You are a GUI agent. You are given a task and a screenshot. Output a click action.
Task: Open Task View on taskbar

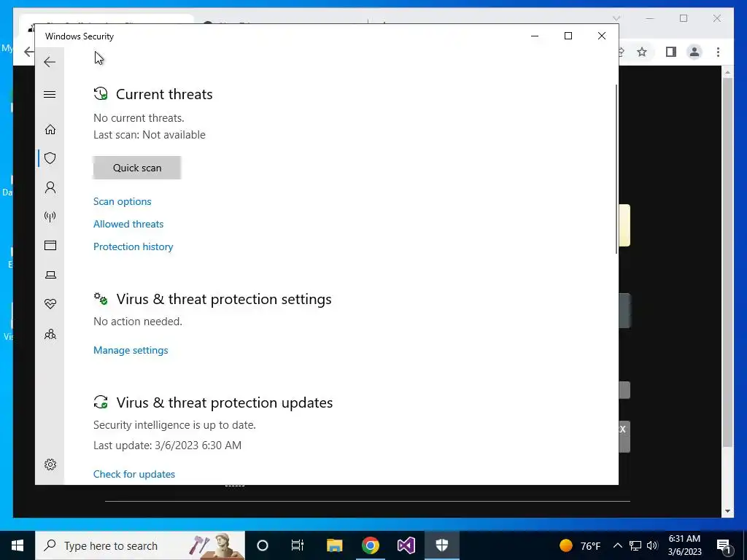(x=298, y=545)
